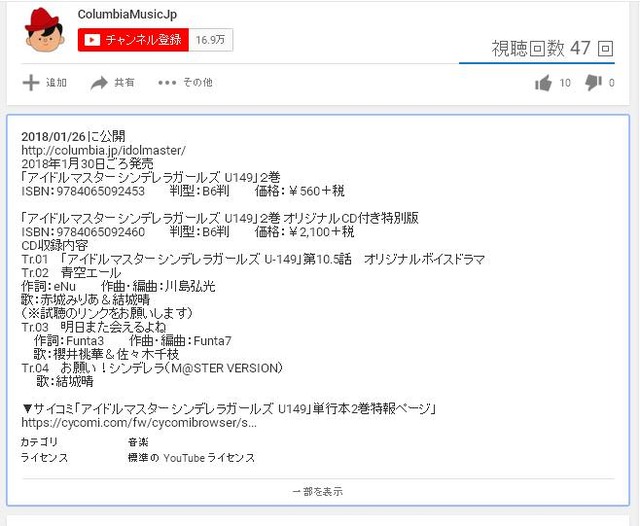
Task: Click the Tr.01 voice drama line
Action: (x=253, y=259)
